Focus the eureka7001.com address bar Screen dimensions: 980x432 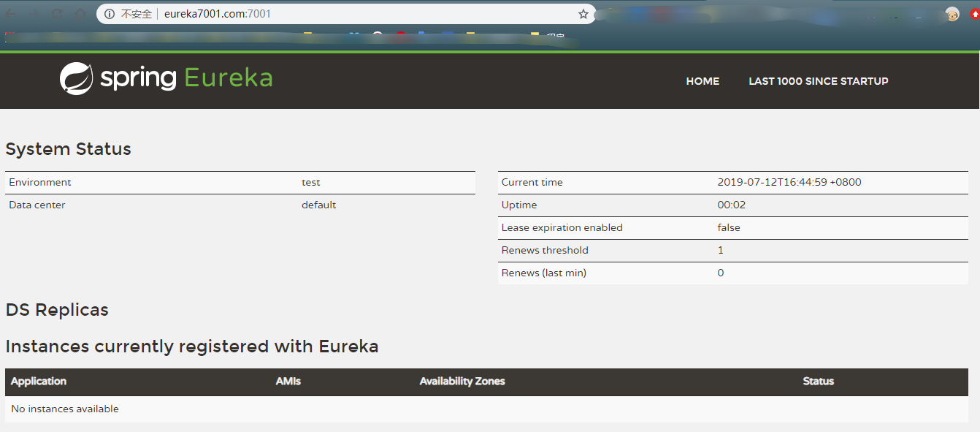[x=346, y=14]
